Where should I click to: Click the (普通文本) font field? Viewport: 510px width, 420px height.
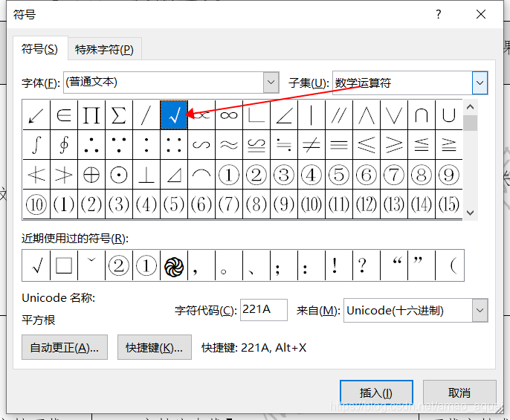coord(164,83)
